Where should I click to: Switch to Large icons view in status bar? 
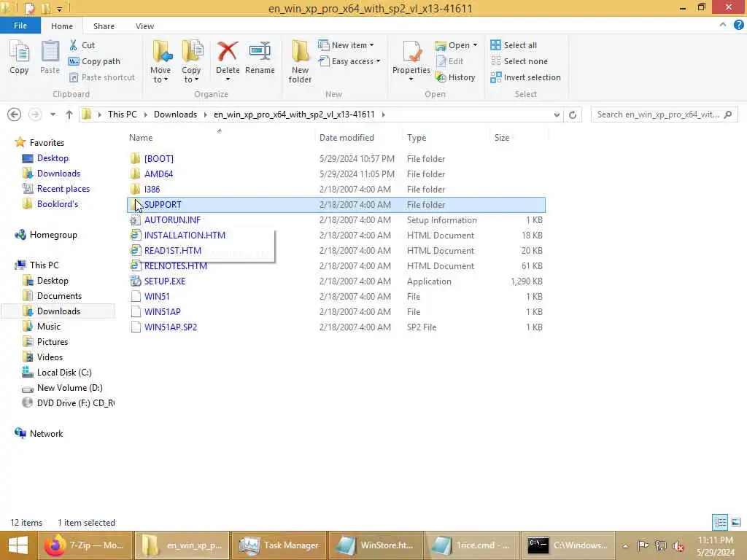tap(736, 522)
